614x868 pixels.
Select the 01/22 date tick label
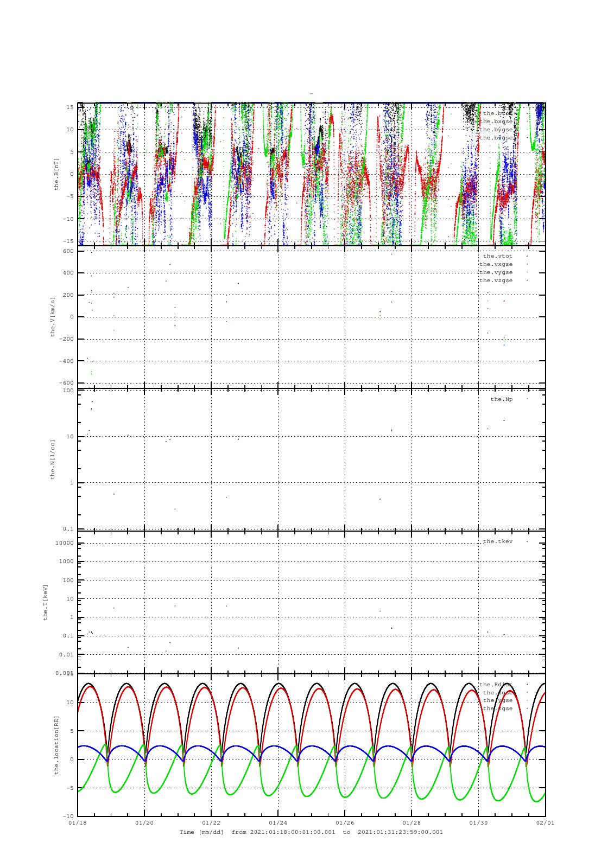click(x=211, y=822)
